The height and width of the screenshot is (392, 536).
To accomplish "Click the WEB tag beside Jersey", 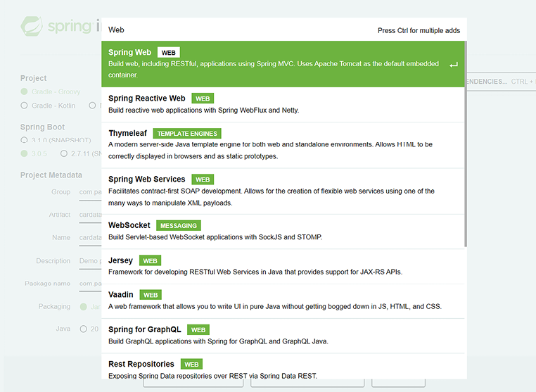I will [150, 260].
